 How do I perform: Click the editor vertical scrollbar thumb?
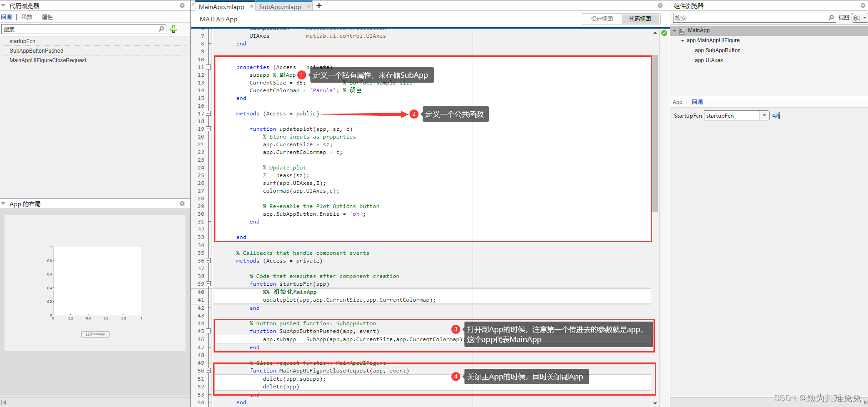(655, 134)
